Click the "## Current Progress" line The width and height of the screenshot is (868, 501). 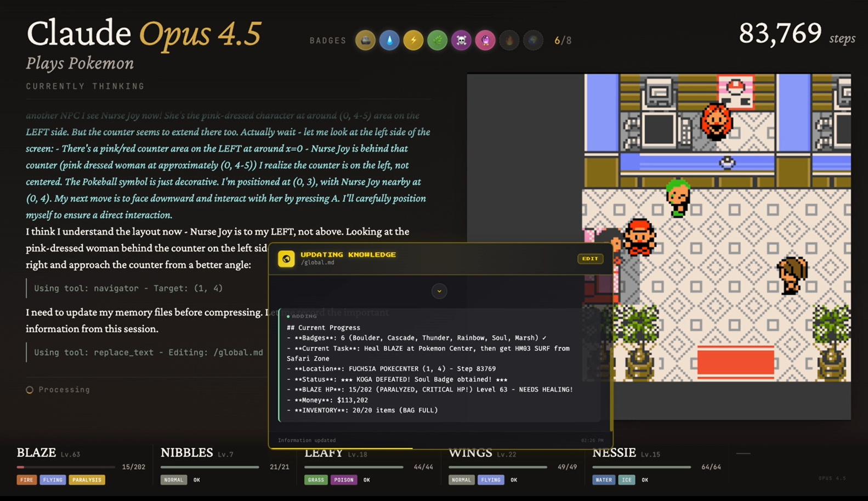(x=324, y=328)
